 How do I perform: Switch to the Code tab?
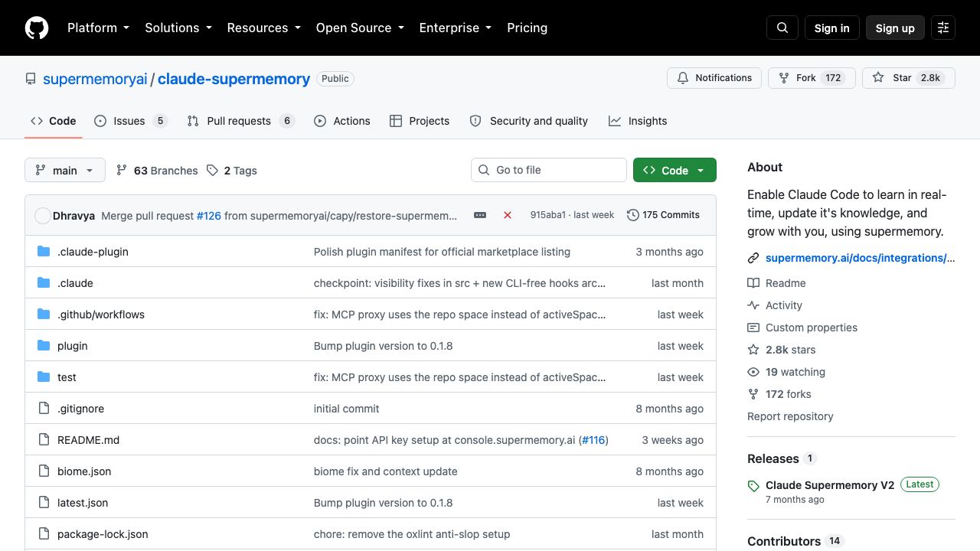tap(54, 121)
